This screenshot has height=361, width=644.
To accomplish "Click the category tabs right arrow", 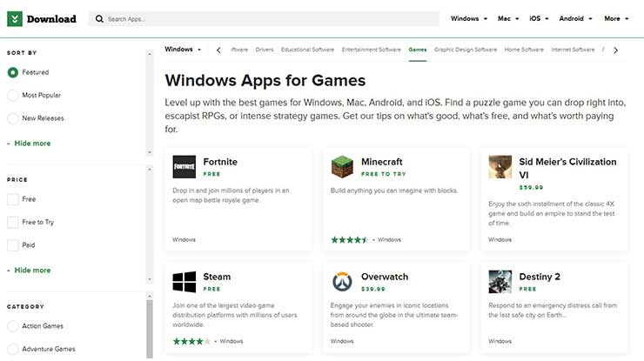I will click(x=615, y=50).
